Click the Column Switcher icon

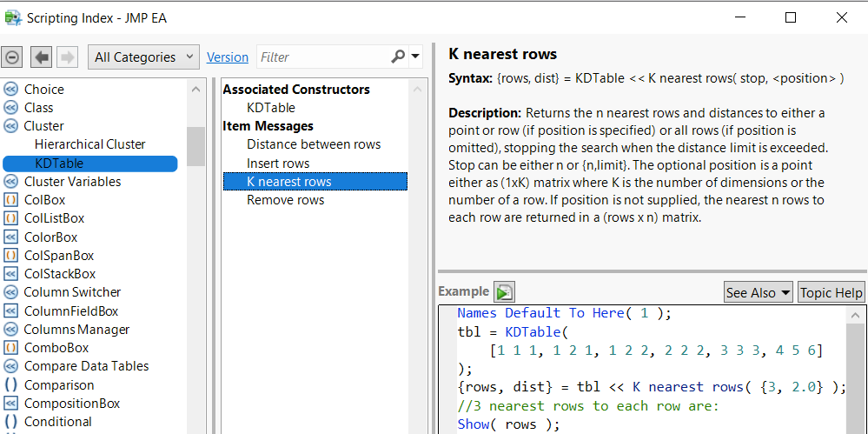(x=10, y=292)
